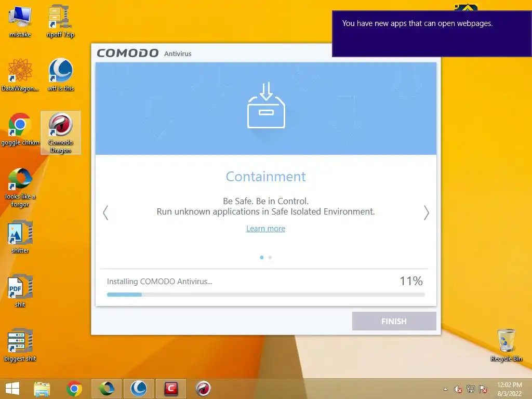The height and width of the screenshot is (399, 532).
Task: Select the 'ripoff 7zip' desktop shortcut
Action: tap(60, 21)
